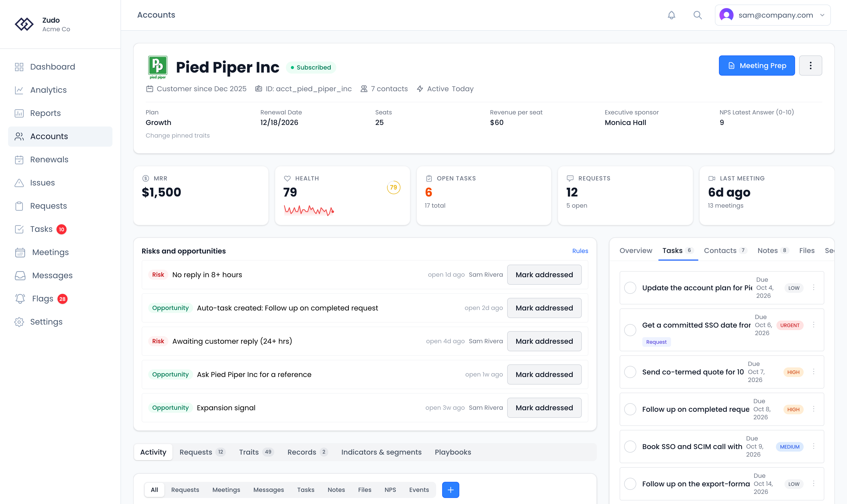Open the Rules link
The width and height of the screenshot is (847, 504).
tap(580, 251)
